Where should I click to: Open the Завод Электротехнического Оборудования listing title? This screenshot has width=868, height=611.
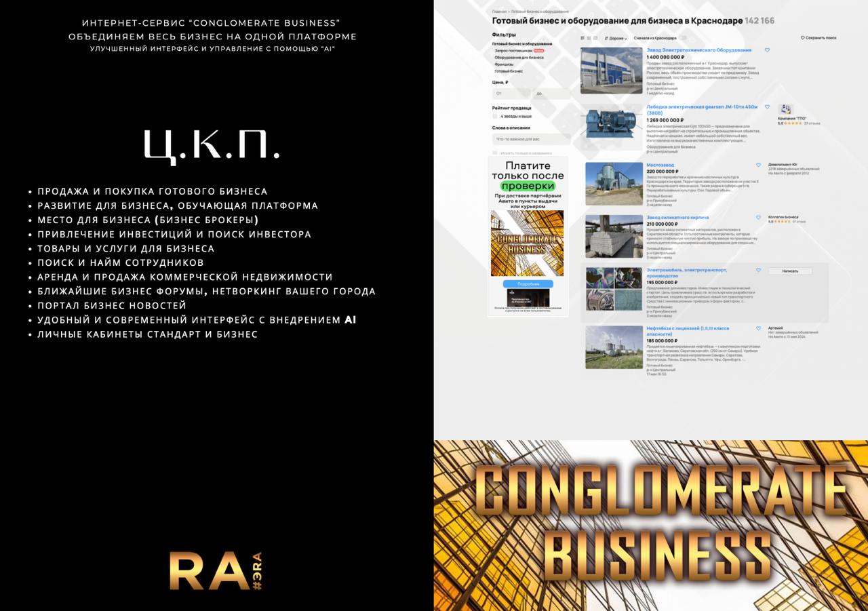699,50
